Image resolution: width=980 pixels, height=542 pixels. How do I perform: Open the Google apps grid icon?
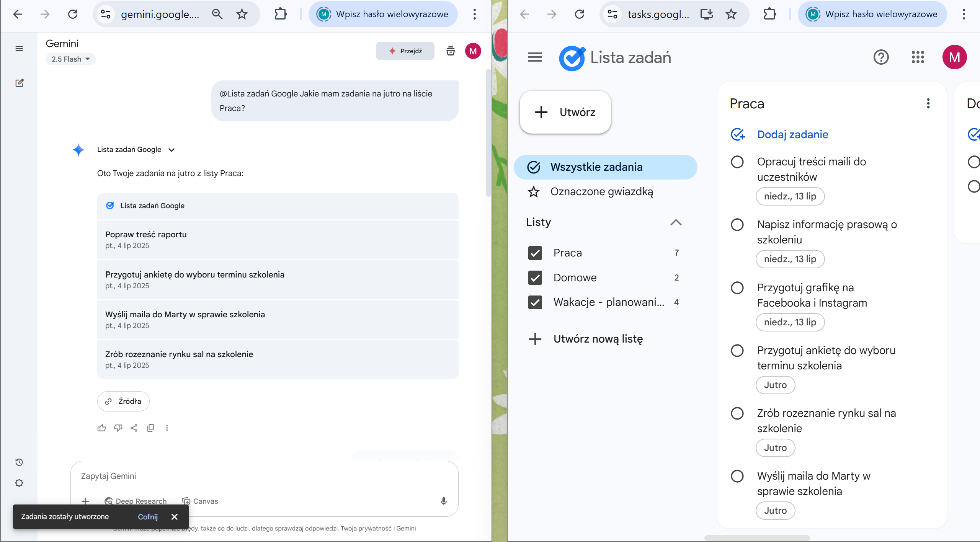(x=918, y=57)
